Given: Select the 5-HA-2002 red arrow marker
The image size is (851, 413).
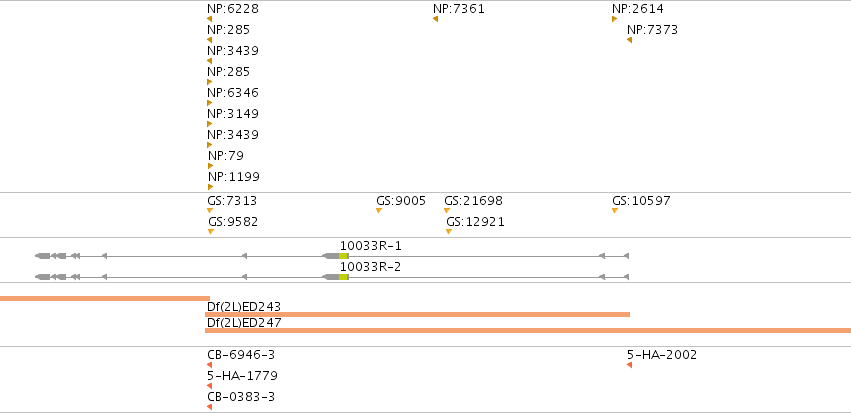Looking at the screenshot, I should pyautogui.click(x=630, y=365).
